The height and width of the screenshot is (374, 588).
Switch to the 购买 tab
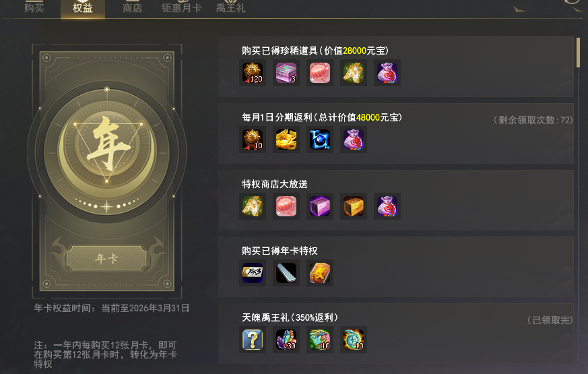click(x=34, y=8)
